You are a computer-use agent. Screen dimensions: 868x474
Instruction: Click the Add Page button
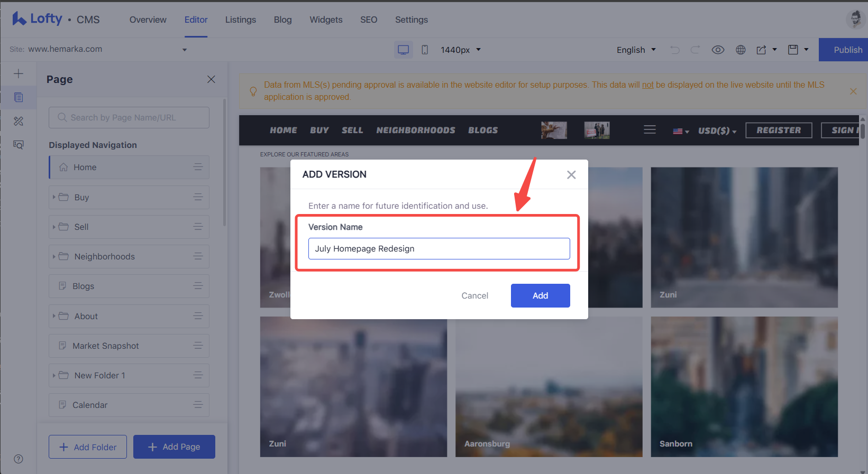(x=174, y=447)
